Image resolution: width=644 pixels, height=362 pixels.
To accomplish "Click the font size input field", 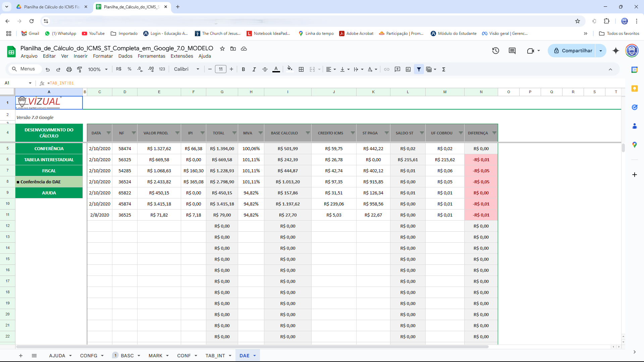I will click(x=220, y=69).
